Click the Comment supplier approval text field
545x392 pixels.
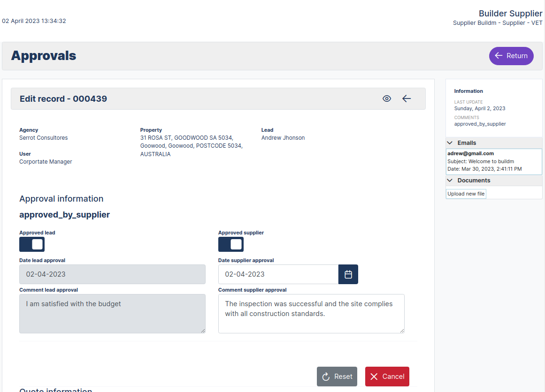[x=311, y=313]
